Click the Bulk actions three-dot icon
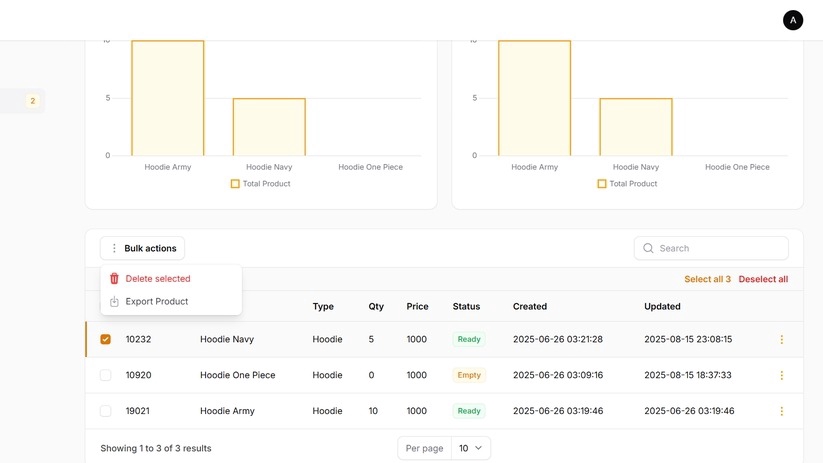 [114, 248]
